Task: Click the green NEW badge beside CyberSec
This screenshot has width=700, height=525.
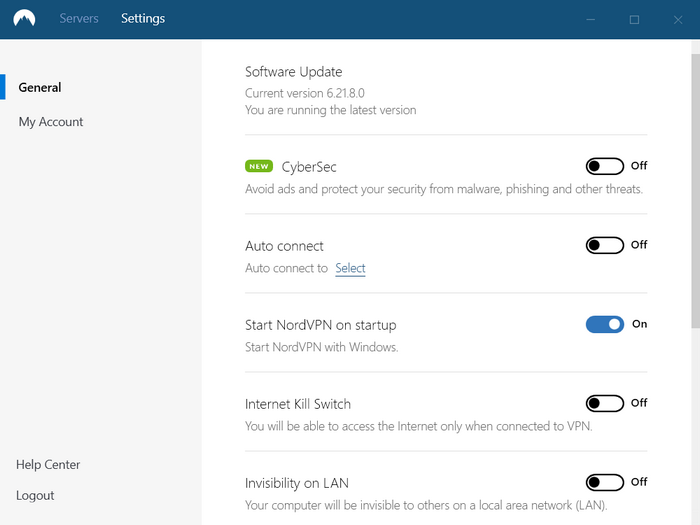Action: tap(259, 167)
